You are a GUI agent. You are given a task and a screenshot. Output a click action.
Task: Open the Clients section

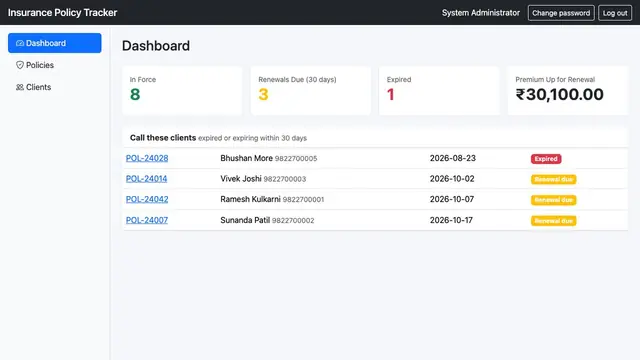[x=55, y=87]
